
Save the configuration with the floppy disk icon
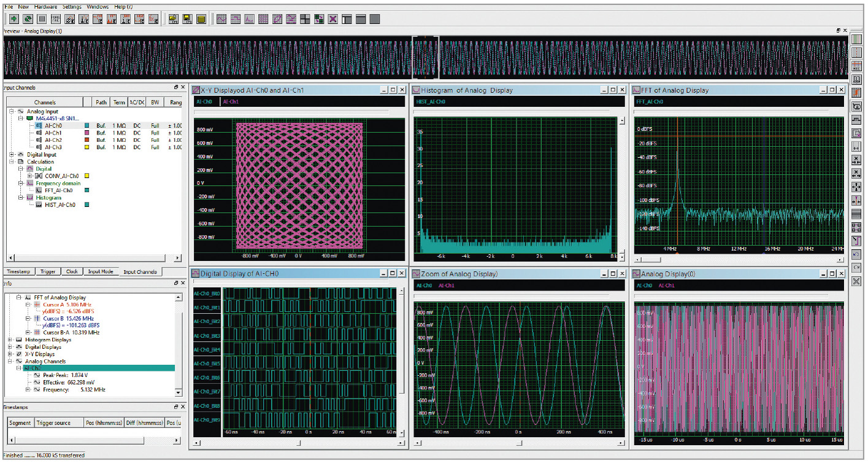[x=187, y=19]
